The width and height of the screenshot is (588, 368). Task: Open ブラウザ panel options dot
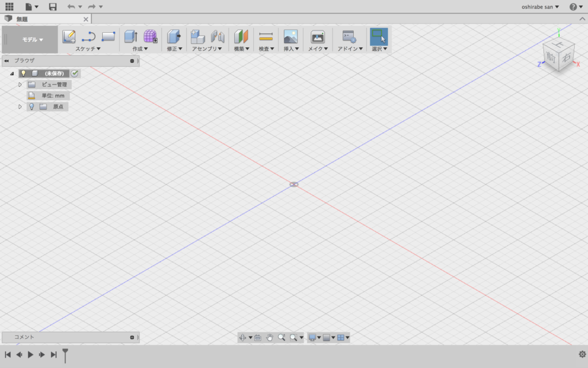132,61
